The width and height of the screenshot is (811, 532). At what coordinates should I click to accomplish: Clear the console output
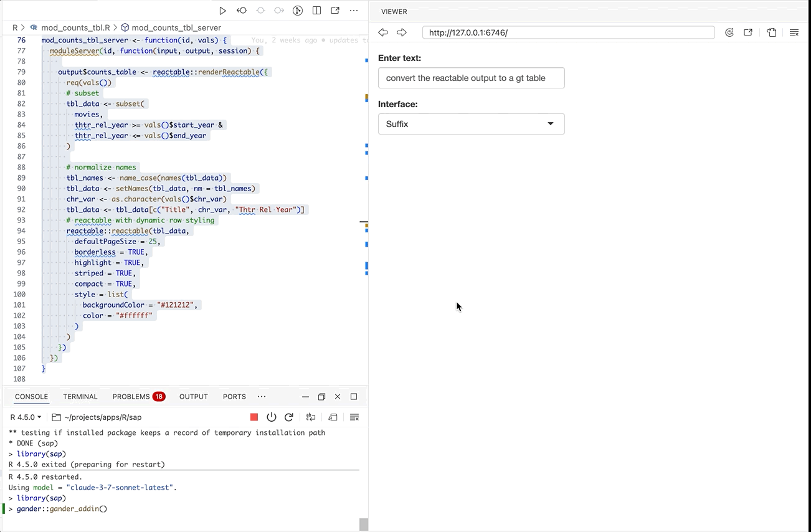click(354, 417)
